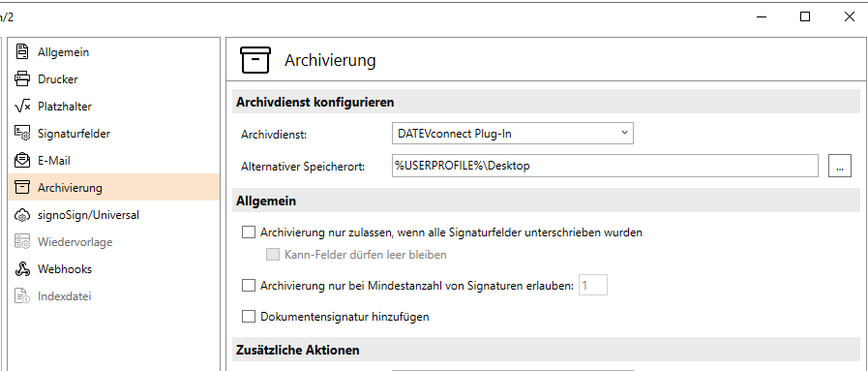The width and height of the screenshot is (868, 371).
Task: Click the Alternativer Speicherort path field
Action: (605, 166)
